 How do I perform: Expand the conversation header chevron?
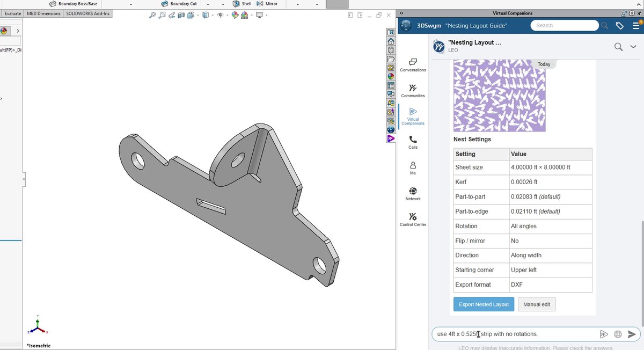pos(633,47)
